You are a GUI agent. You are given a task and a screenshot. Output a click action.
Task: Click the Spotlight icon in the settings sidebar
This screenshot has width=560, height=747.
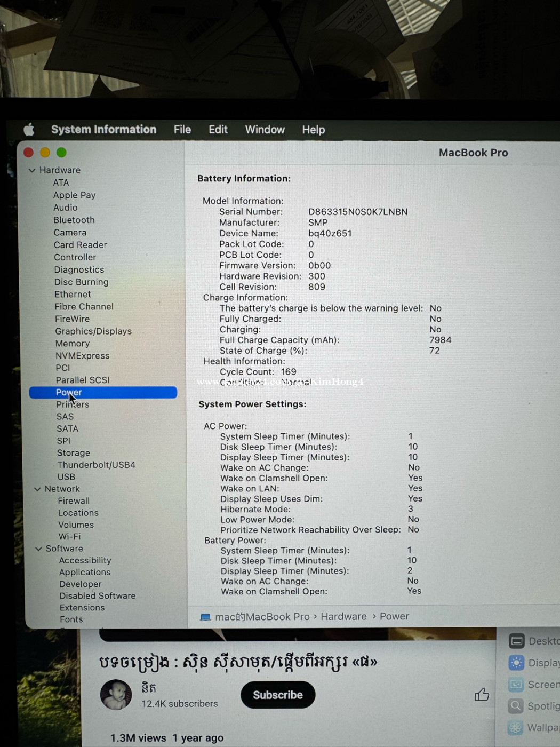click(x=516, y=706)
